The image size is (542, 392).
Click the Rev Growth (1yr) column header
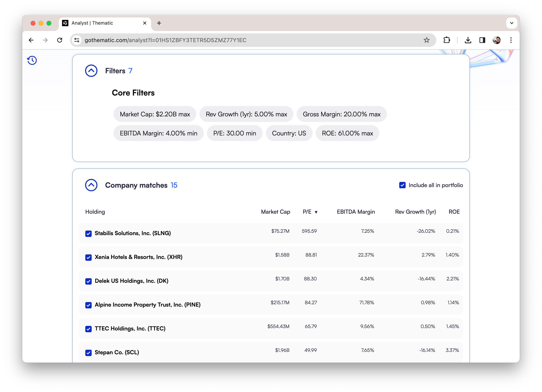tap(415, 212)
